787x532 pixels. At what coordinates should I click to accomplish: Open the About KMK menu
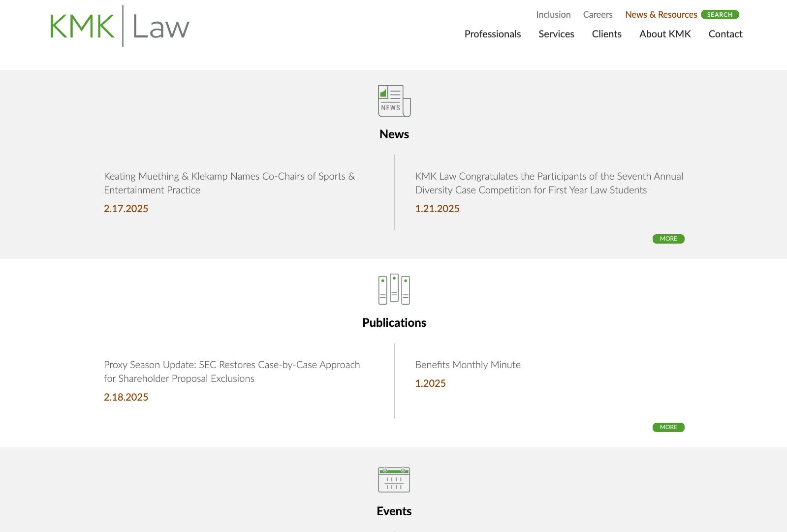[665, 34]
